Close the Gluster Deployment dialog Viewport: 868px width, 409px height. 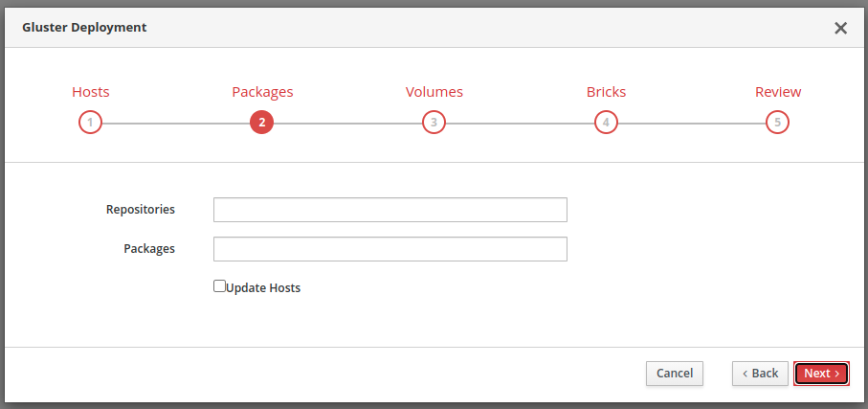[840, 28]
